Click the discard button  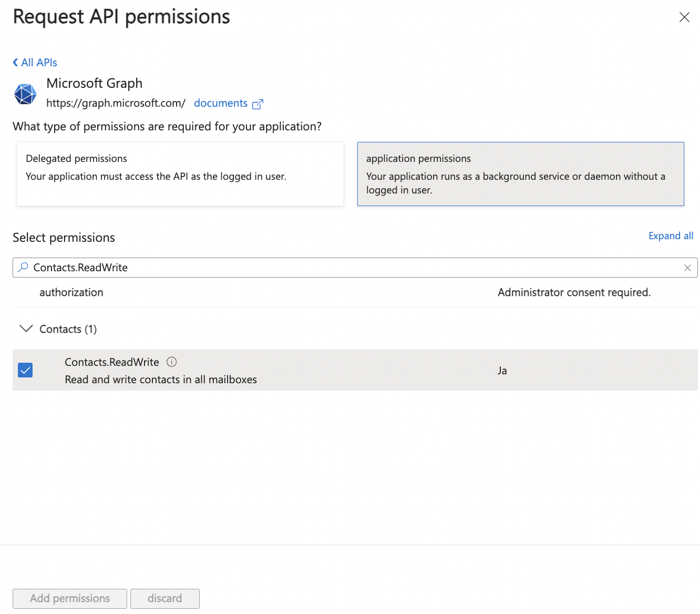[165, 599]
